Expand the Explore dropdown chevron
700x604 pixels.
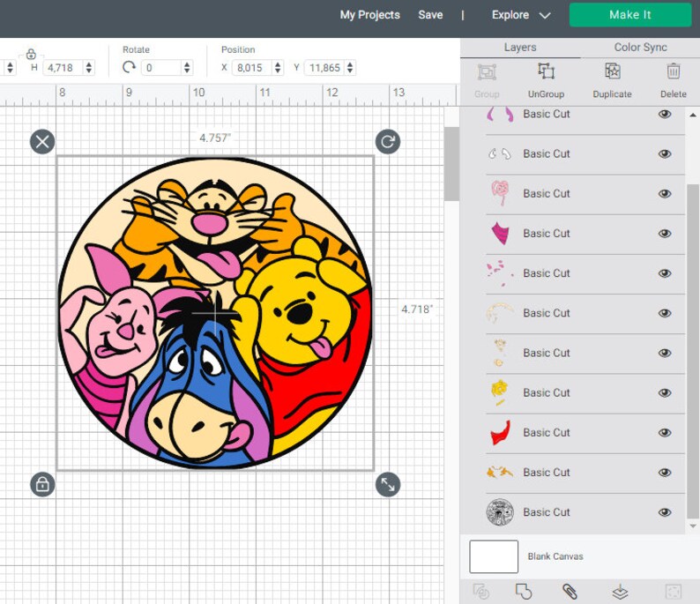[x=545, y=16]
